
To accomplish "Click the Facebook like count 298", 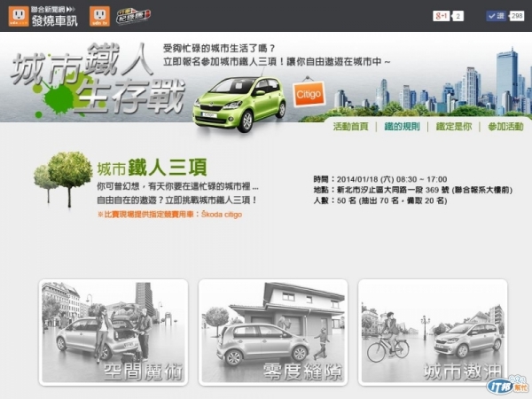I will [x=517, y=16].
